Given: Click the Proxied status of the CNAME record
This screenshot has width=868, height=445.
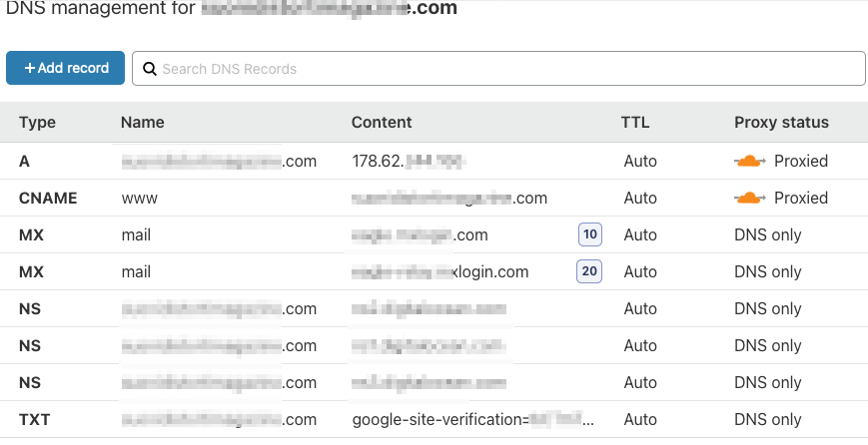Looking at the screenshot, I should [x=801, y=198].
